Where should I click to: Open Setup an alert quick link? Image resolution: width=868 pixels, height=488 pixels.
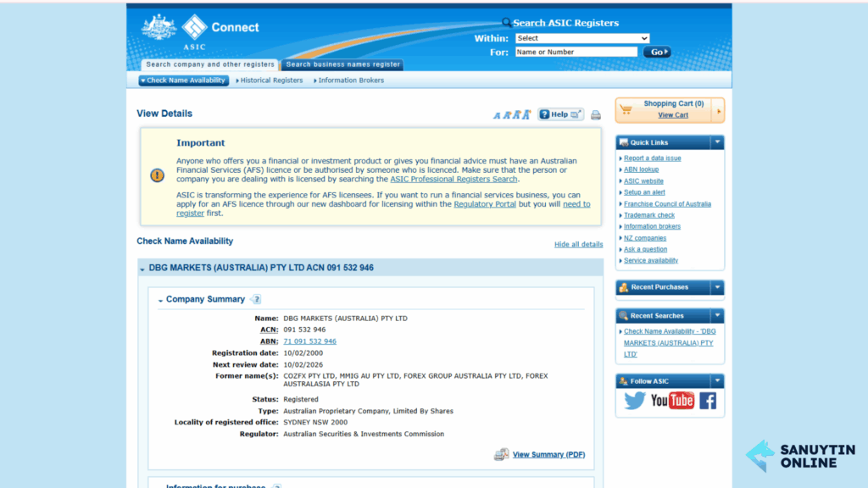tap(644, 192)
